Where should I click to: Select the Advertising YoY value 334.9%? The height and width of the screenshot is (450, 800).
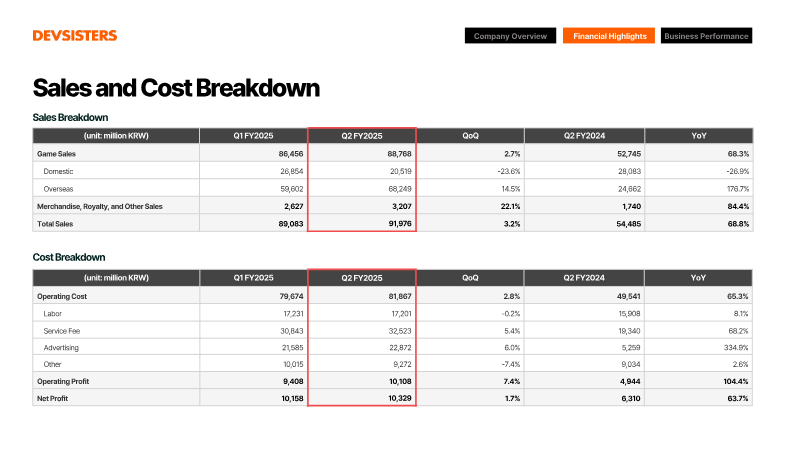736,347
